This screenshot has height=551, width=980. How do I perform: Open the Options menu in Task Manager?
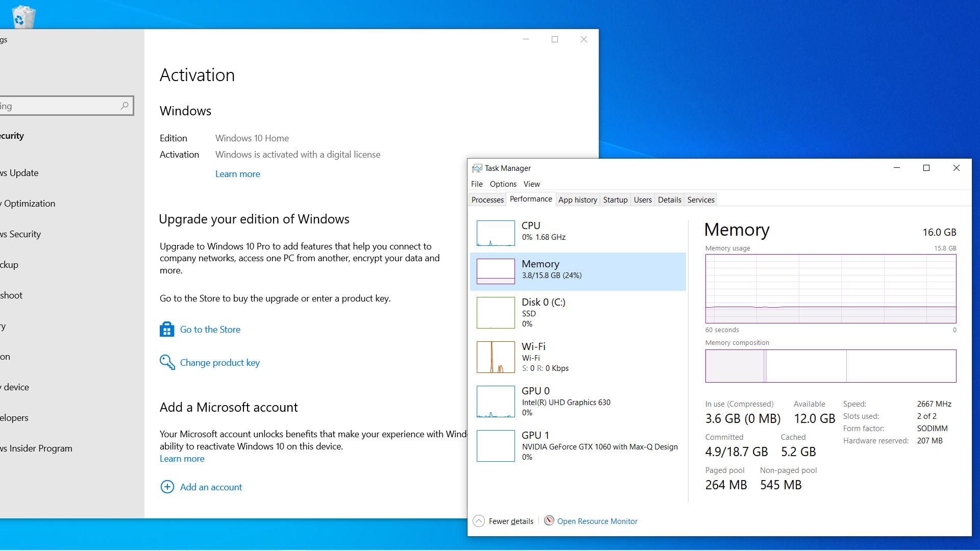(503, 184)
